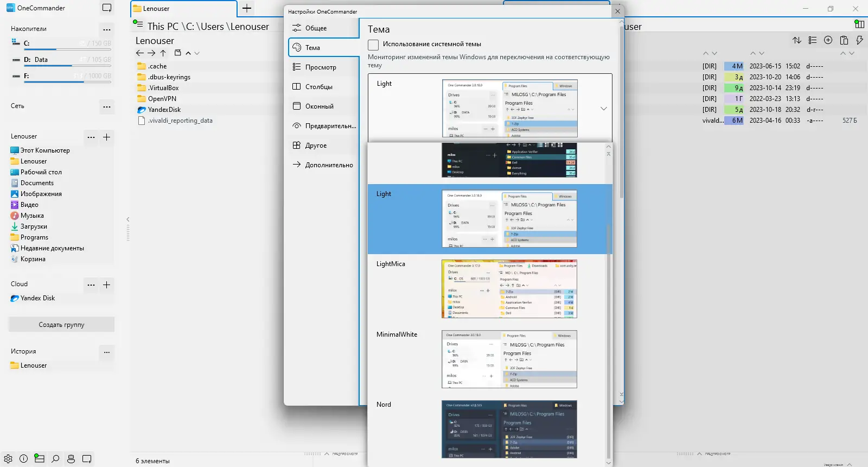Choose the Nord theme
This screenshot has width=868, height=467.
tap(487, 429)
